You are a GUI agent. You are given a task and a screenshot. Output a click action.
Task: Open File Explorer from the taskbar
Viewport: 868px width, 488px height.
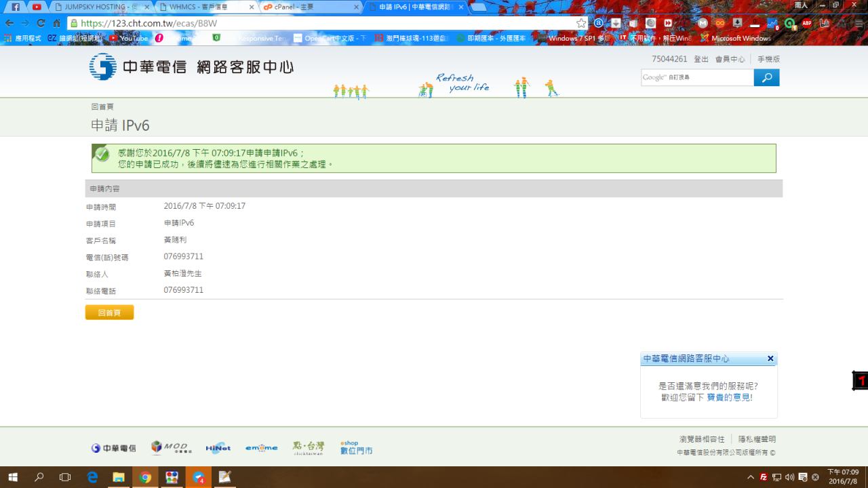[x=119, y=477]
